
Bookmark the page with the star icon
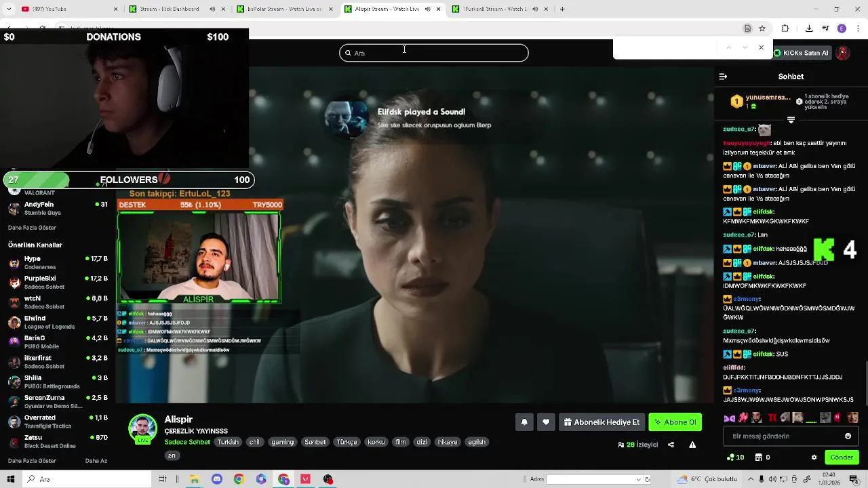coord(762,28)
